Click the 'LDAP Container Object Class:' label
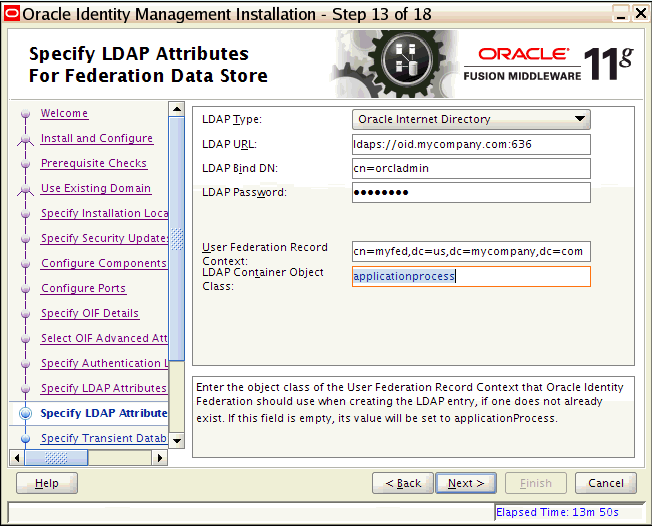The image size is (652, 526). 263,279
